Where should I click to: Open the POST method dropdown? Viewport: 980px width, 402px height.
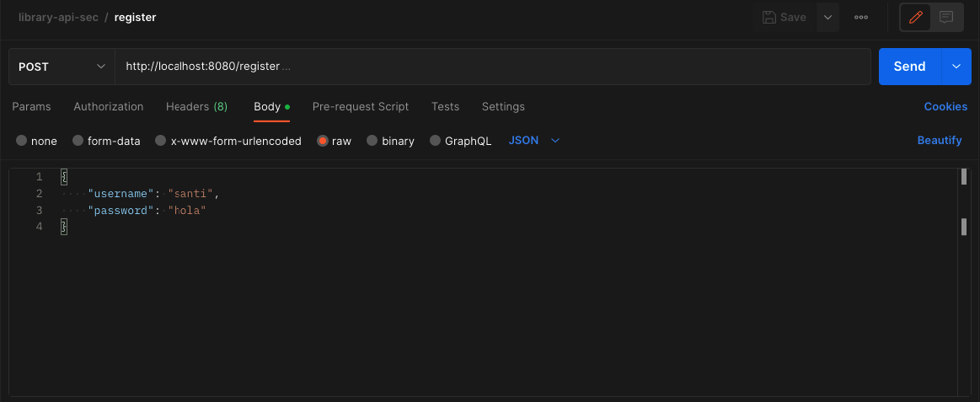pos(62,66)
